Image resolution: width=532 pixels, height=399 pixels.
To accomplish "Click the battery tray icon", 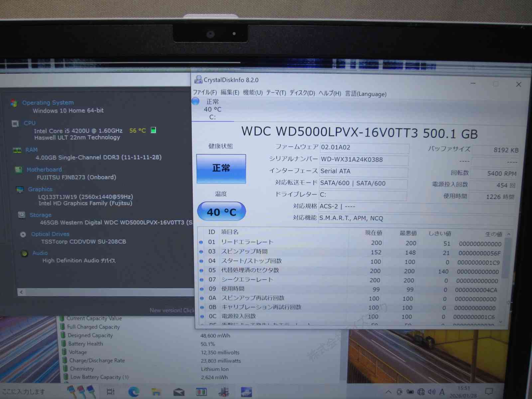I will pyautogui.click(x=410, y=392).
